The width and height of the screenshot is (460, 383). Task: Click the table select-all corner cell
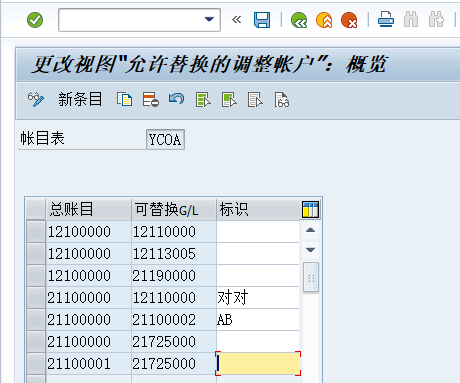click(x=36, y=210)
